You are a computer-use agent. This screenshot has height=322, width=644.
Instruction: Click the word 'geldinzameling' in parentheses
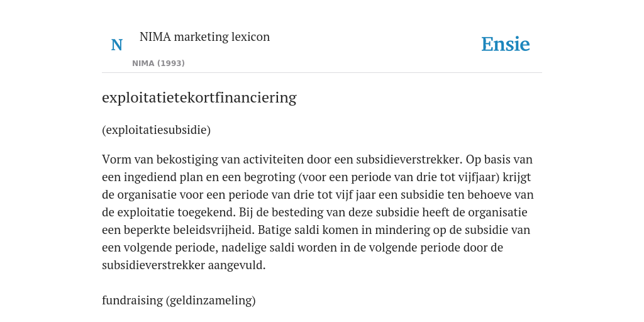[211, 300]
